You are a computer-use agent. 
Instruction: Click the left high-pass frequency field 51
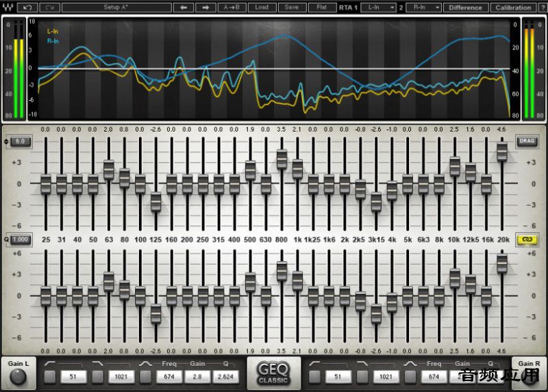(x=73, y=377)
